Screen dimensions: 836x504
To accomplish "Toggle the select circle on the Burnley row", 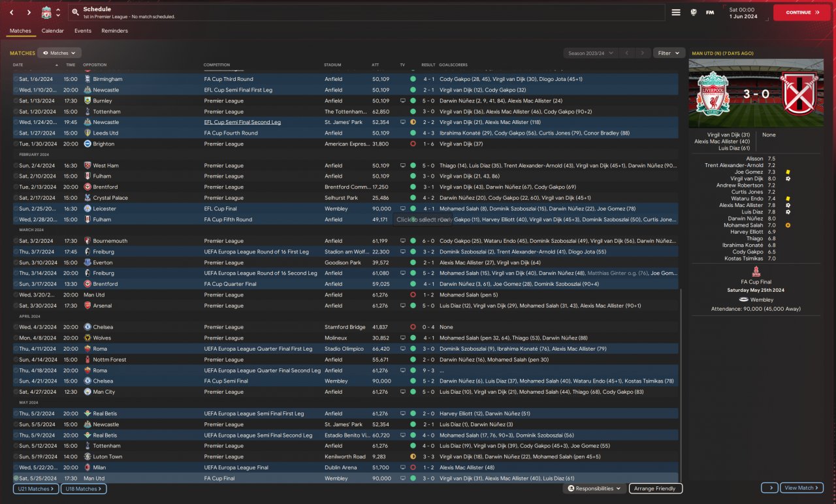I will (x=16, y=101).
